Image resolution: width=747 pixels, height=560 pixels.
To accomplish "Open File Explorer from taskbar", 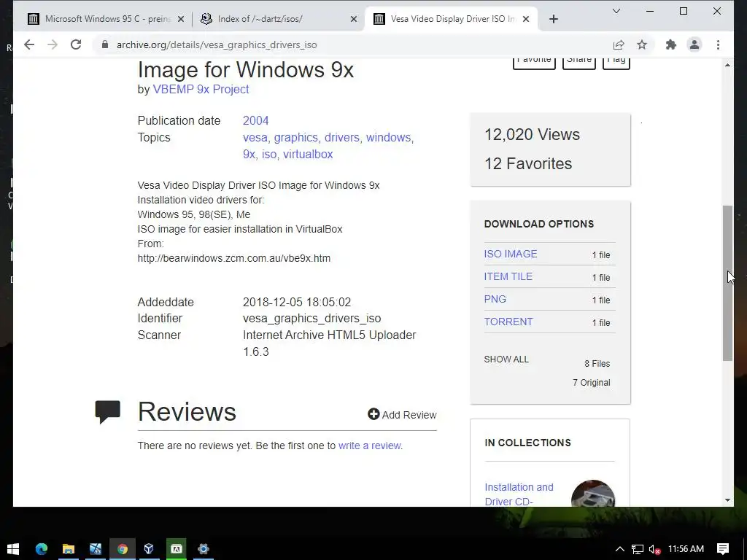I will 69,548.
